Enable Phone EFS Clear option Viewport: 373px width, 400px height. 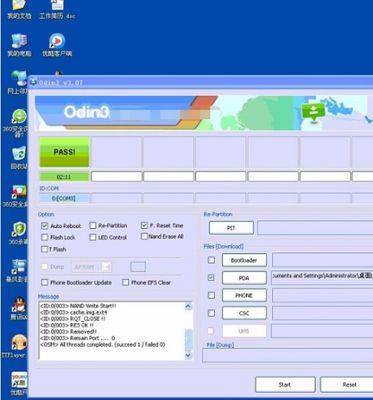tap(125, 282)
